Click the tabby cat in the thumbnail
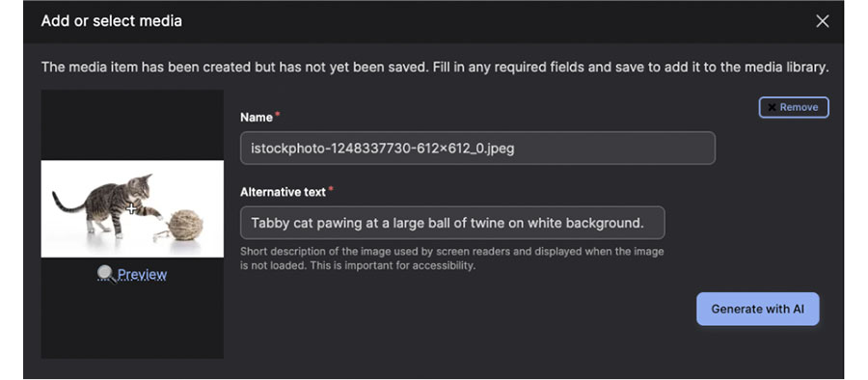The height and width of the screenshot is (380, 868). point(108,204)
